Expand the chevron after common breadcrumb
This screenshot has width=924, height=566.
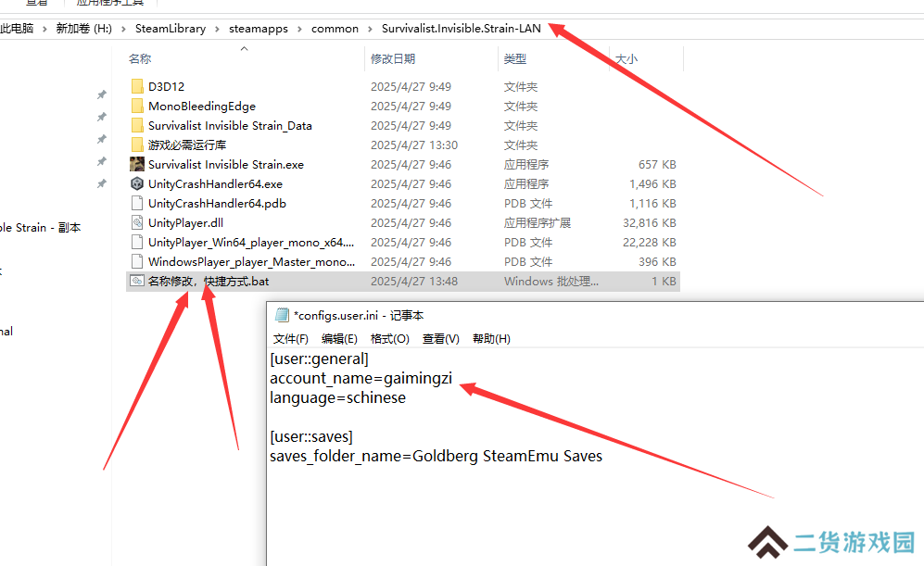tap(370, 29)
